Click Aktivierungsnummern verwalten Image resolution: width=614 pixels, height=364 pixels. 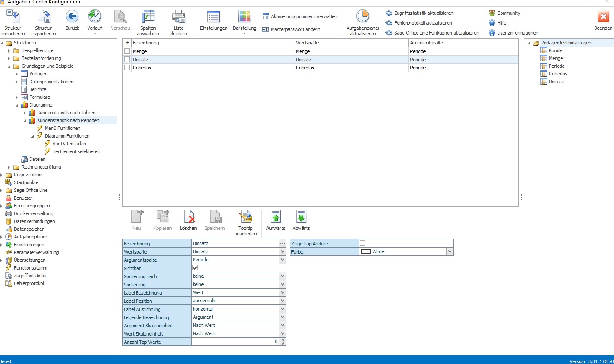[300, 16]
